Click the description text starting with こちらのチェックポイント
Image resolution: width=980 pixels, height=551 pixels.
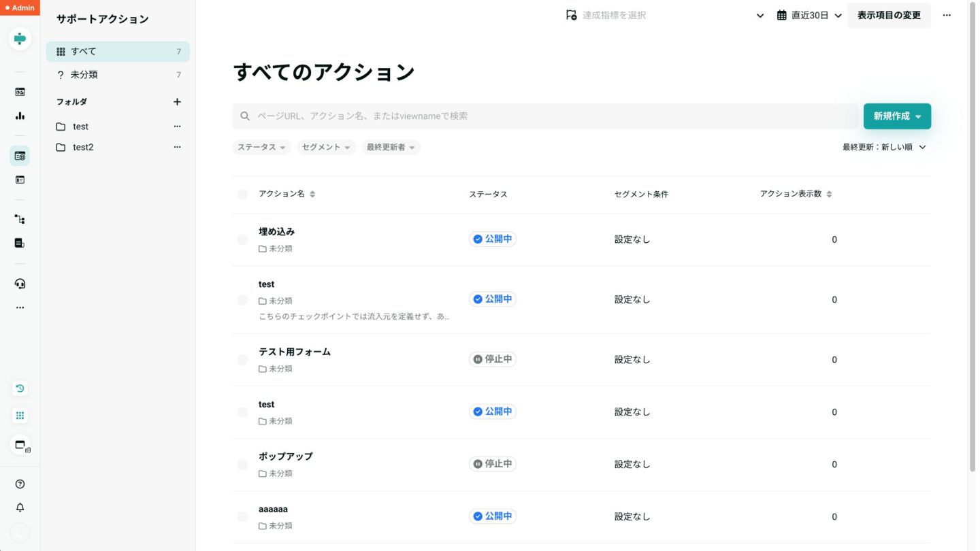point(354,316)
